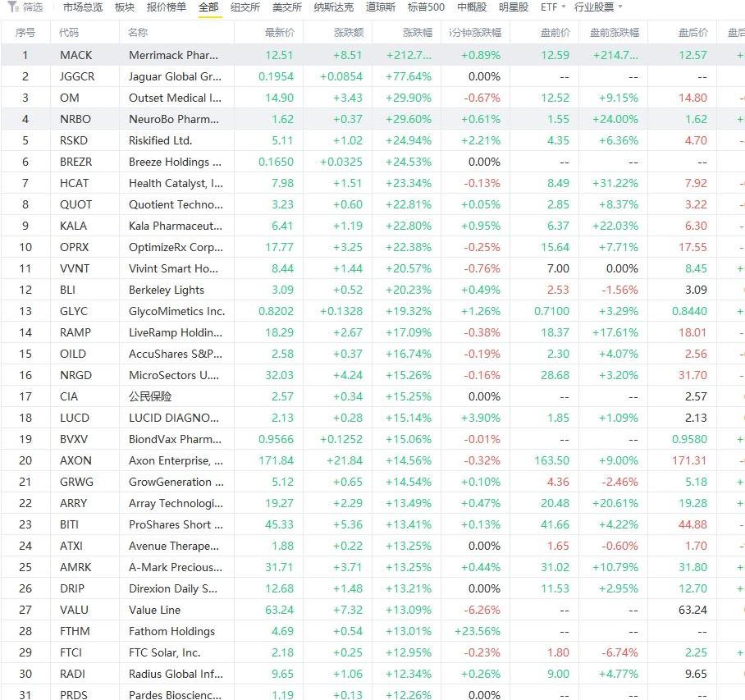The width and height of the screenshot is (745, 700).
Task: Click the -6.26% five-minute change value
Action: pos(482,611)
